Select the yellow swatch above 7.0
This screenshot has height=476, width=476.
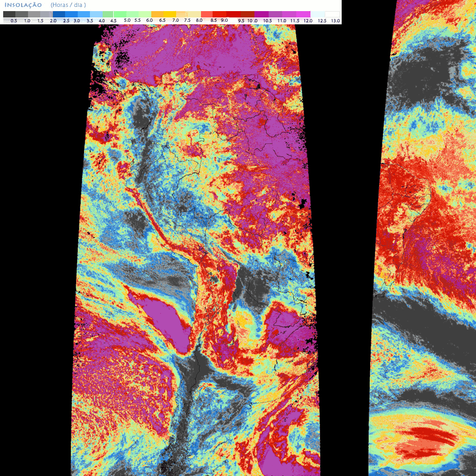(170, 14)
